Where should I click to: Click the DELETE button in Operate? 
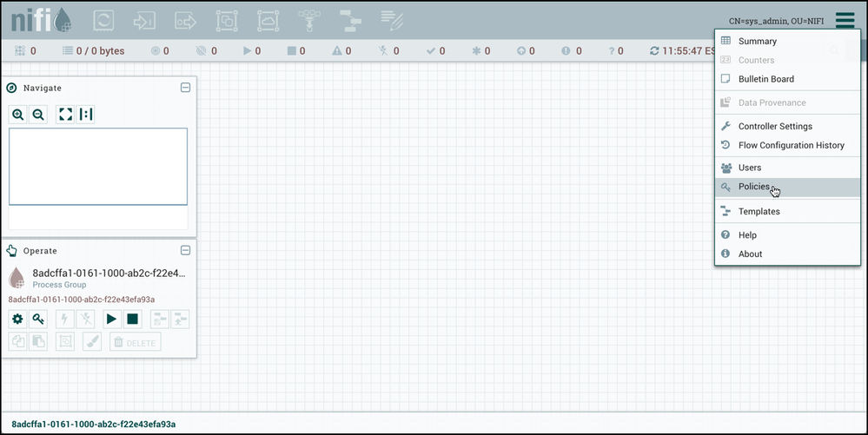(135, 342)
